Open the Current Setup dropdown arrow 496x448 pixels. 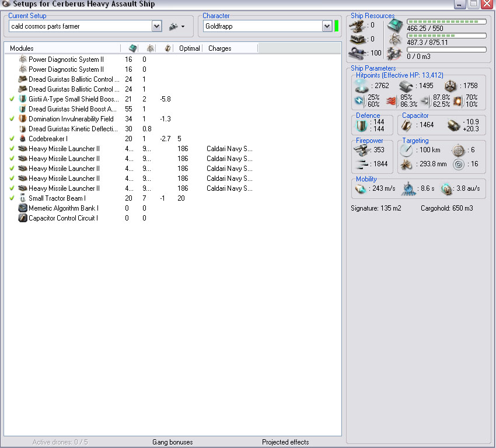pyautogui.click(x=156, y=26)
